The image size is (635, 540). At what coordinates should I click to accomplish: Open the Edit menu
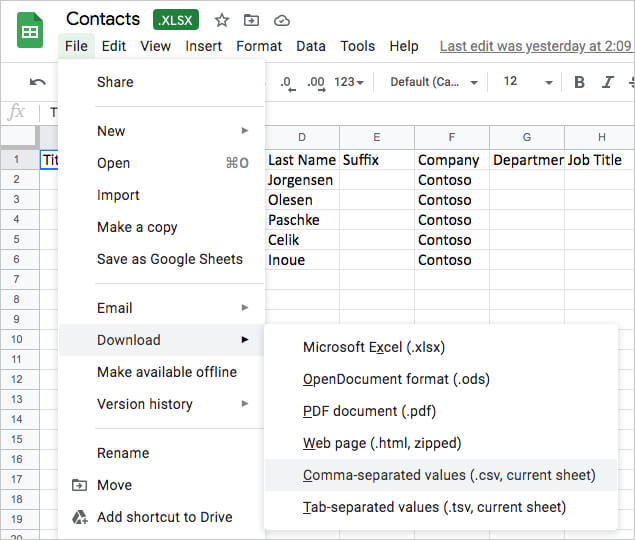pyautogui.click(x=114, y=46)
